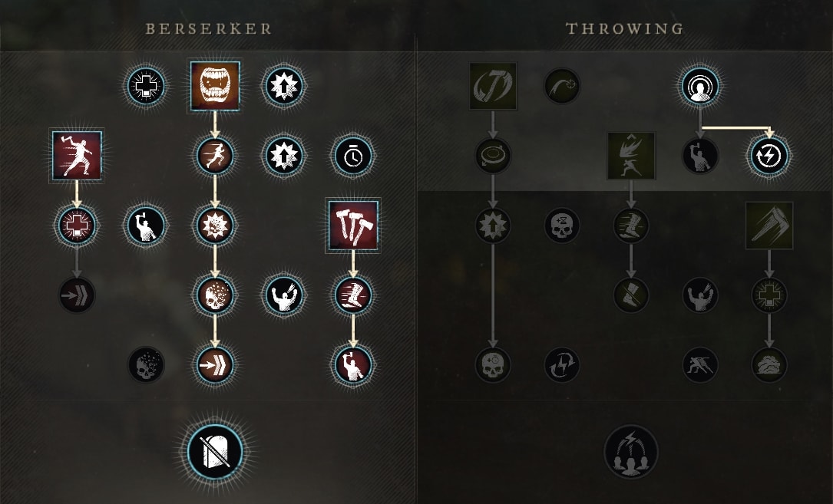
Task: Select the locked dark double-chevron arrow node
Action: (x=77, y=295)
